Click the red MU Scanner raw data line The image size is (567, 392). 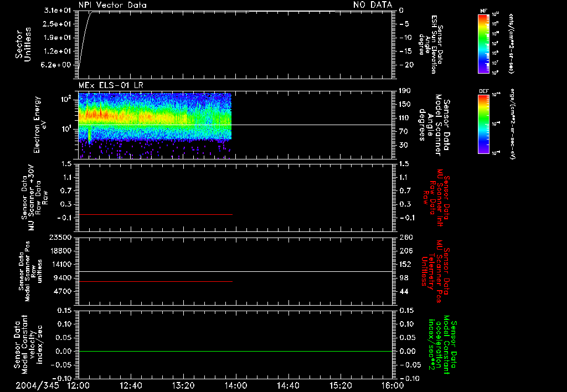coord(156,214)
